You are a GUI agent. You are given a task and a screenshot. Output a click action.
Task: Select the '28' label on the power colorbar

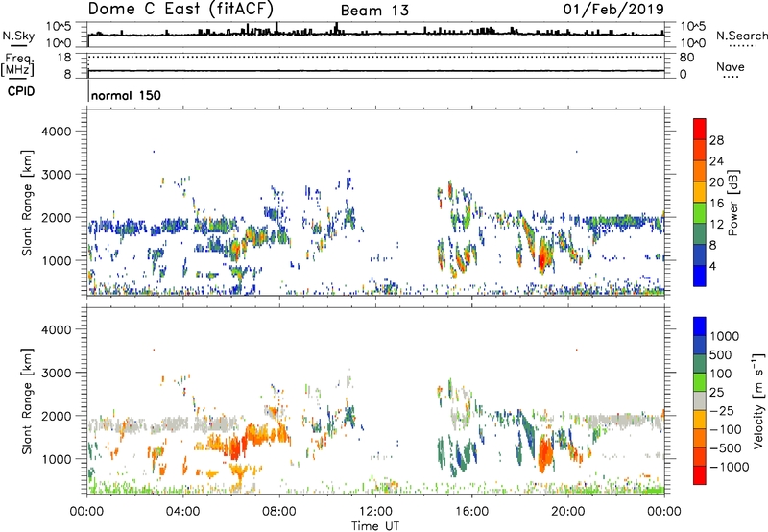716,140
